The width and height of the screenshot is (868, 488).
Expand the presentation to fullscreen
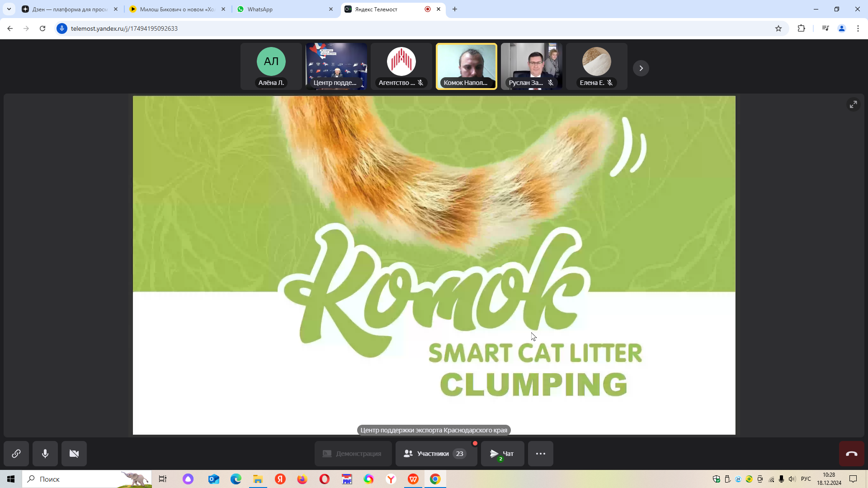click(853, 104)
